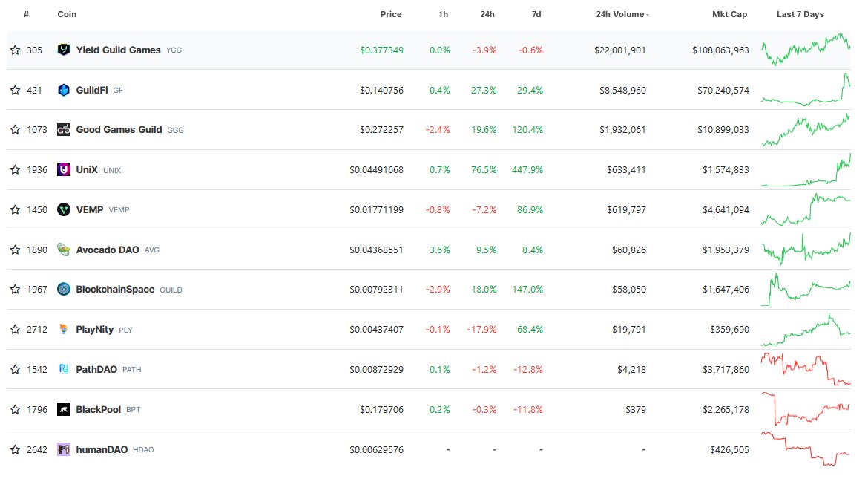Open the GuildFi 7-day sparkline chart

click(x=806, y=88)
